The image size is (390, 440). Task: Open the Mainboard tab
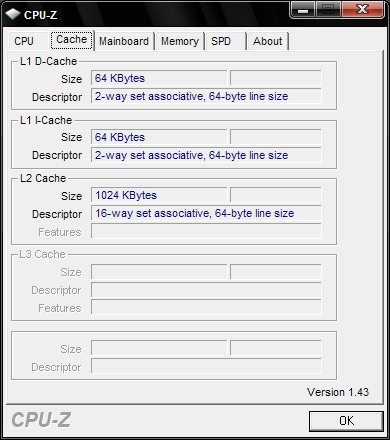coord(124,41)
